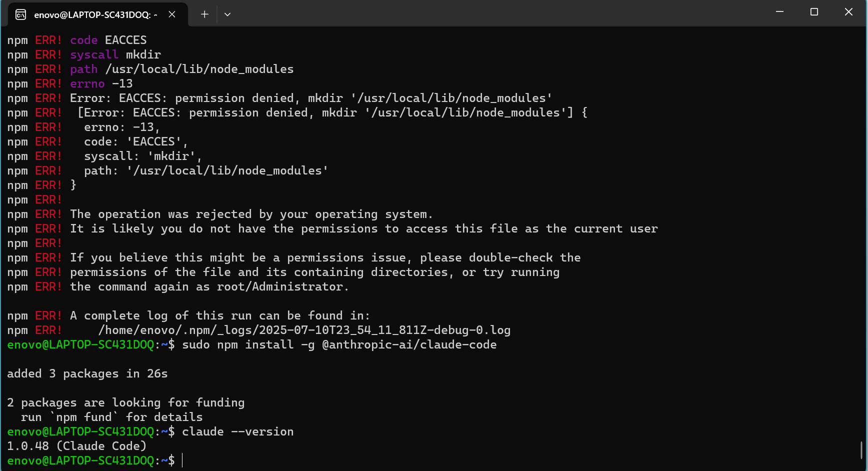Close the terminal window

point(848,12)
